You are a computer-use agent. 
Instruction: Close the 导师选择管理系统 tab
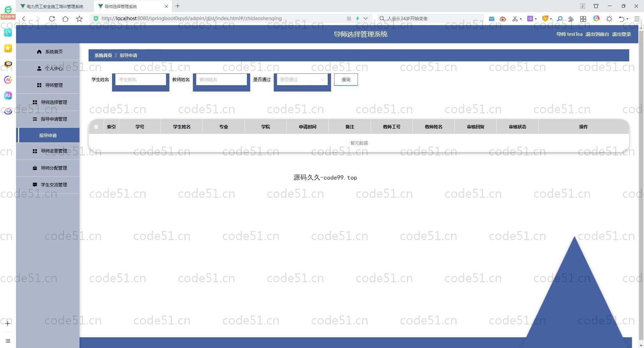click(x=166, y=6)
